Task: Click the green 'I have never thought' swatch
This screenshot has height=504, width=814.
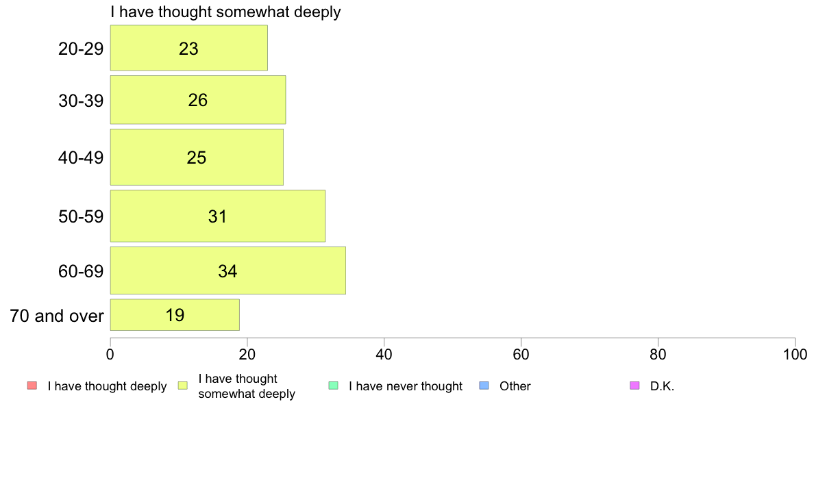Action: 333,386
